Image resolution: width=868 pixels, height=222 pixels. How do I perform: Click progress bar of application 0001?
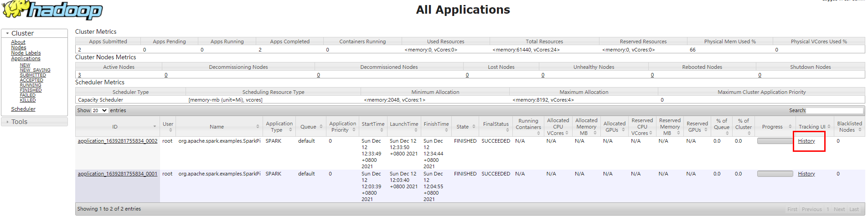(x=775, y=174)
